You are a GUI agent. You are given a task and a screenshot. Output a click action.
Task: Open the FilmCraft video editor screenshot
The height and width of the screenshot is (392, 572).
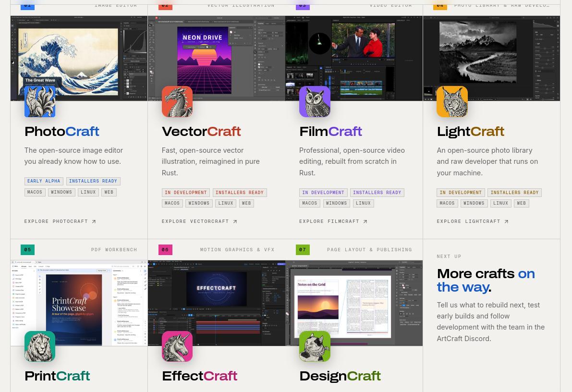[x=354, y=58]
